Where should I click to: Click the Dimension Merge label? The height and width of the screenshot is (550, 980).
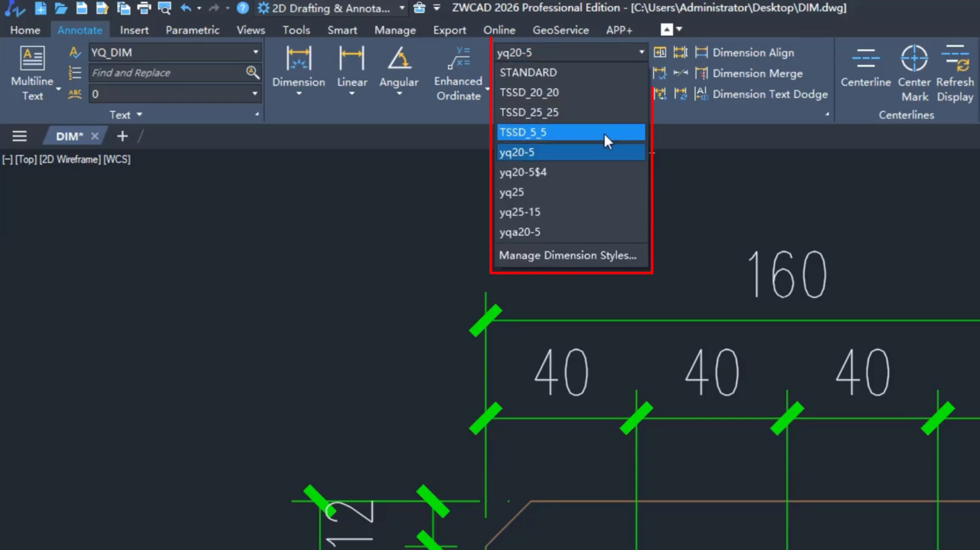tap(758, 74)
